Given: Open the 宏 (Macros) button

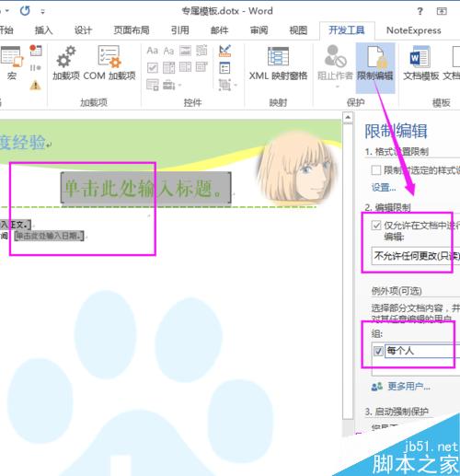Looking at the screenshot, I should click(12, 63).
